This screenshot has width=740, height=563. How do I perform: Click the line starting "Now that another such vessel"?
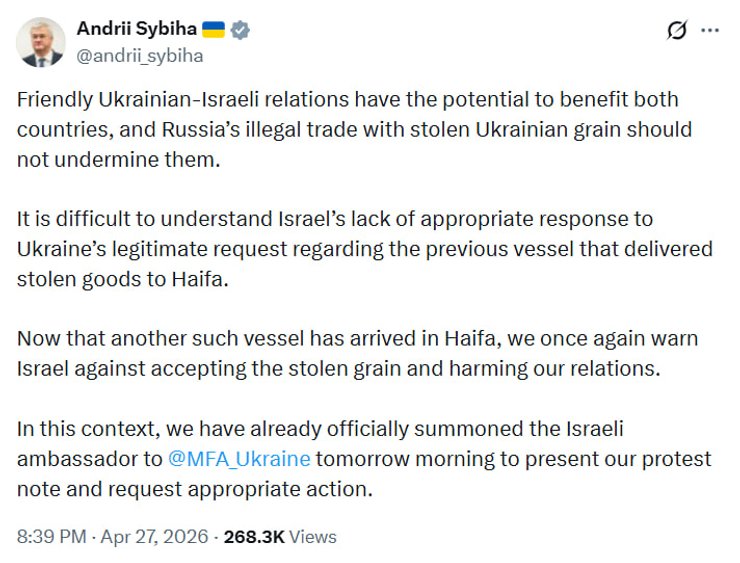coord(356,338)
